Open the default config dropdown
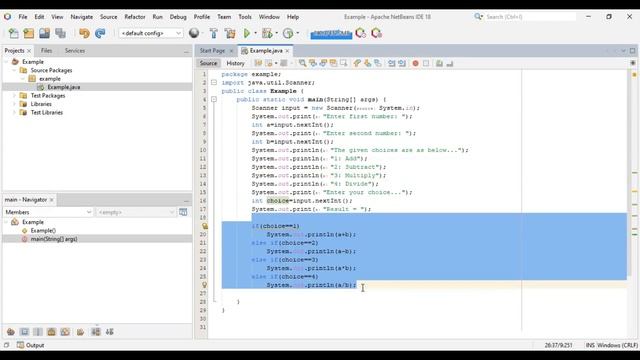 (x=151, y=33)
